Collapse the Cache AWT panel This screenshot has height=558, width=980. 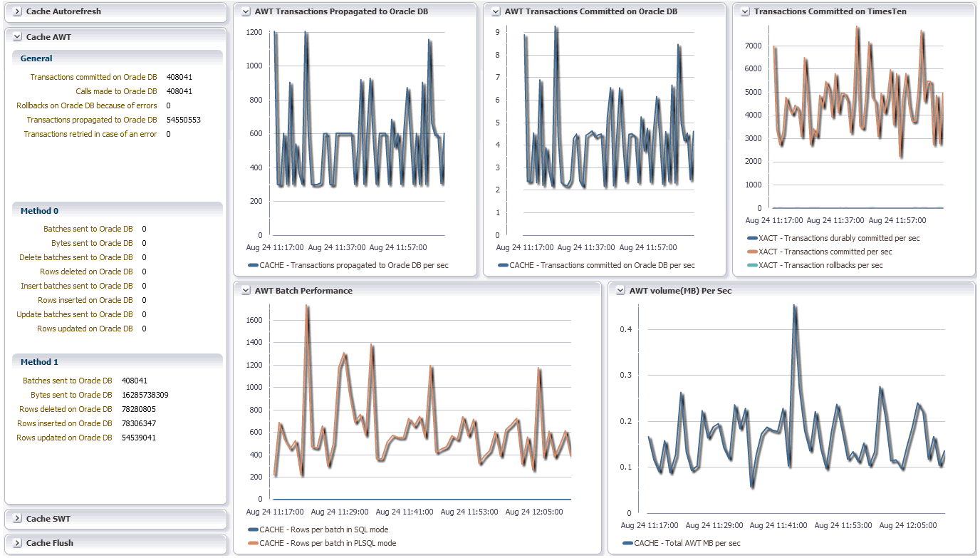(17, 36)
